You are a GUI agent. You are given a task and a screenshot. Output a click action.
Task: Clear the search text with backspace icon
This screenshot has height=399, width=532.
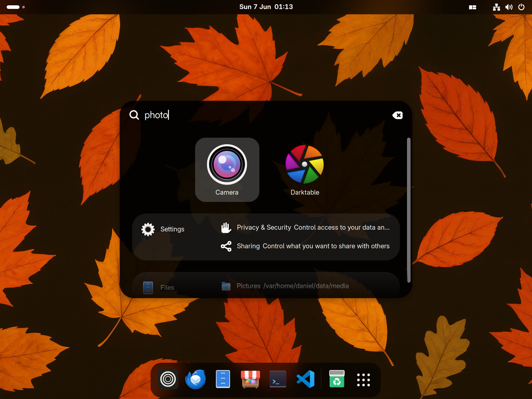pyautogui.click(x=397, y=115)
